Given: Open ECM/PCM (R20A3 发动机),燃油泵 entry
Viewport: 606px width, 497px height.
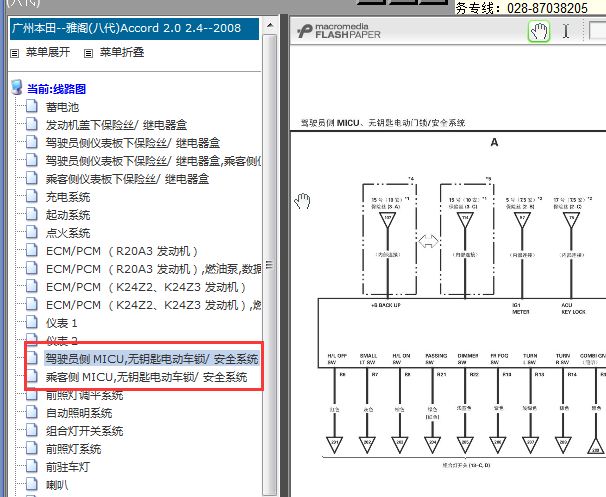Looking at the screenshot, I should 153,269.
